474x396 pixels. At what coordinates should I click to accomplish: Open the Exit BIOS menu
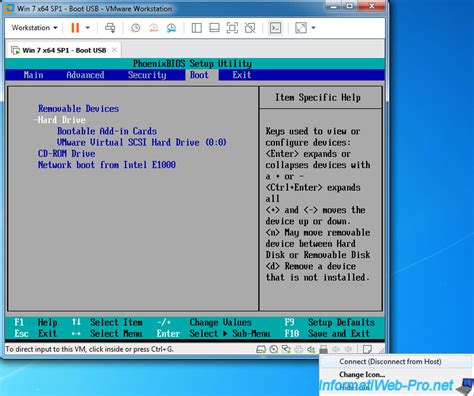point(242,75)
